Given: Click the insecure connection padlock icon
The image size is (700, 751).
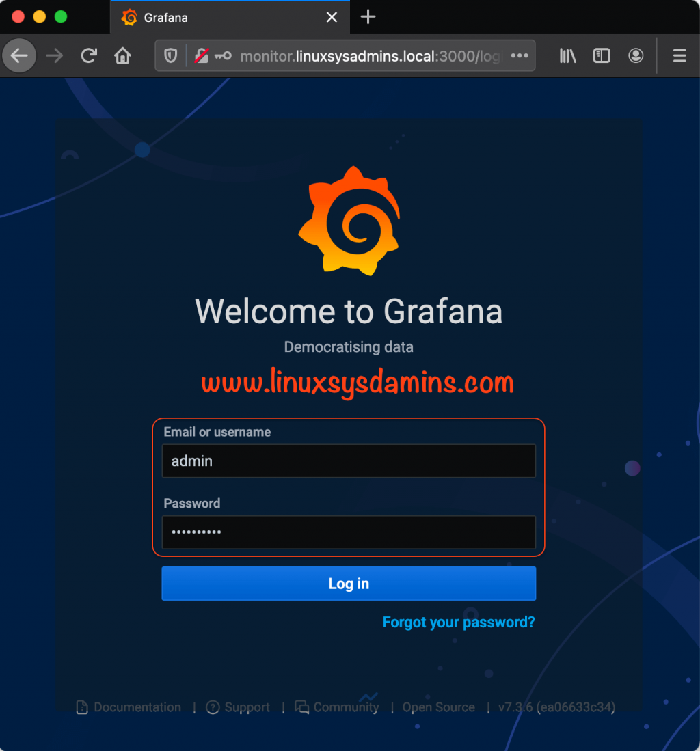Looking at the screenshot, I should point(201,55).
